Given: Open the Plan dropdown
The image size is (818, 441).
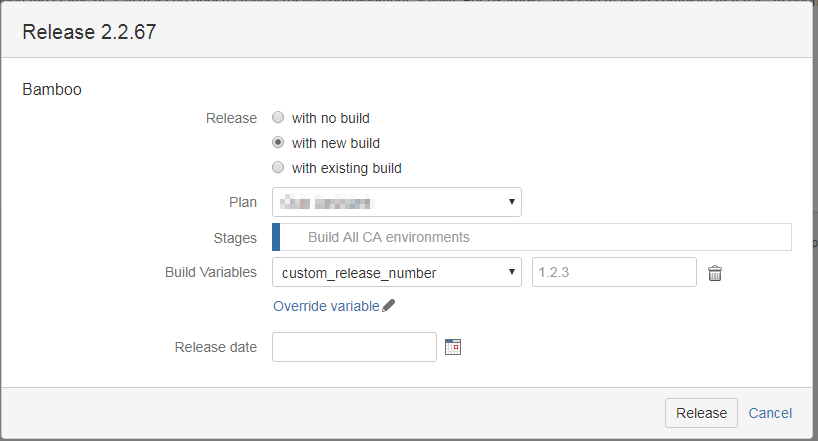Looking at the screenshot, I should pos(396,202).
